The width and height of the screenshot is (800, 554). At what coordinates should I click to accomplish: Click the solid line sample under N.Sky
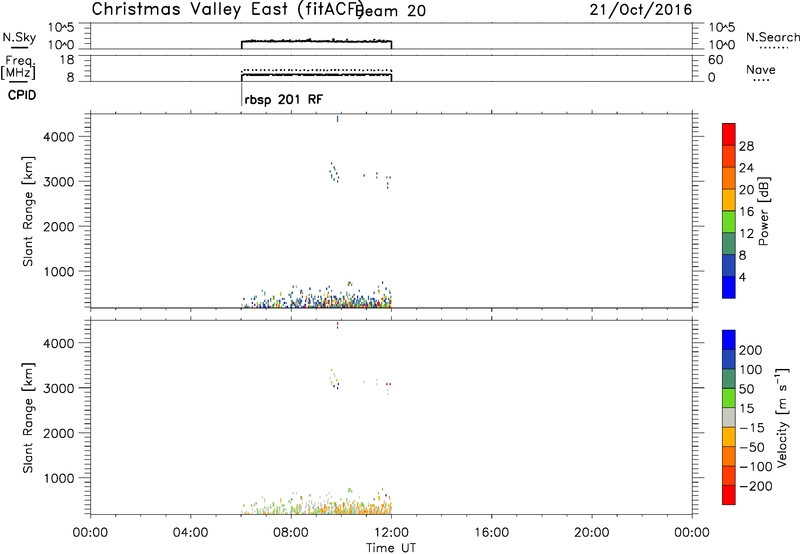[x=19, y=47]
